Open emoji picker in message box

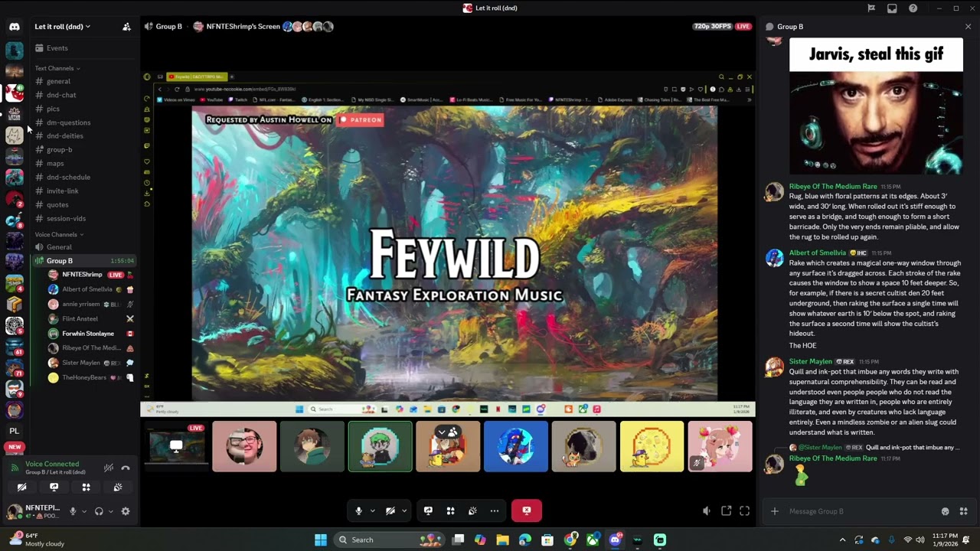[945, 511]
